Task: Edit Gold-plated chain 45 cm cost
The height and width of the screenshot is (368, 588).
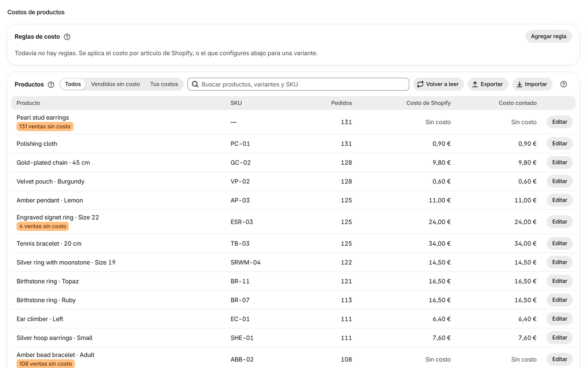Action: pyautogui.click(x=560, y=162)
